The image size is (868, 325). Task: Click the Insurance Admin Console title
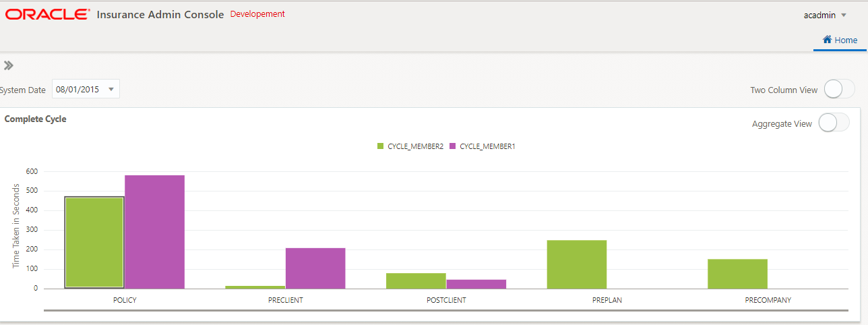point(160,14)
